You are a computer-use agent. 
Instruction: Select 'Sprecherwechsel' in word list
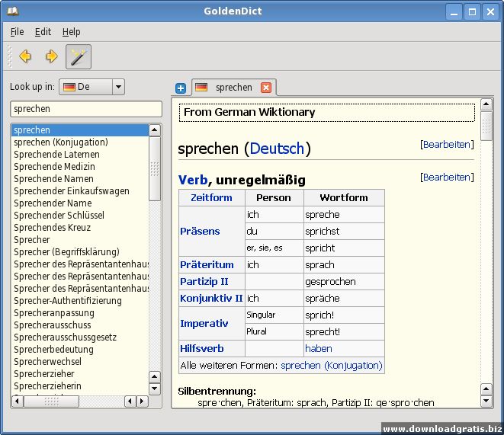[80, 362]
